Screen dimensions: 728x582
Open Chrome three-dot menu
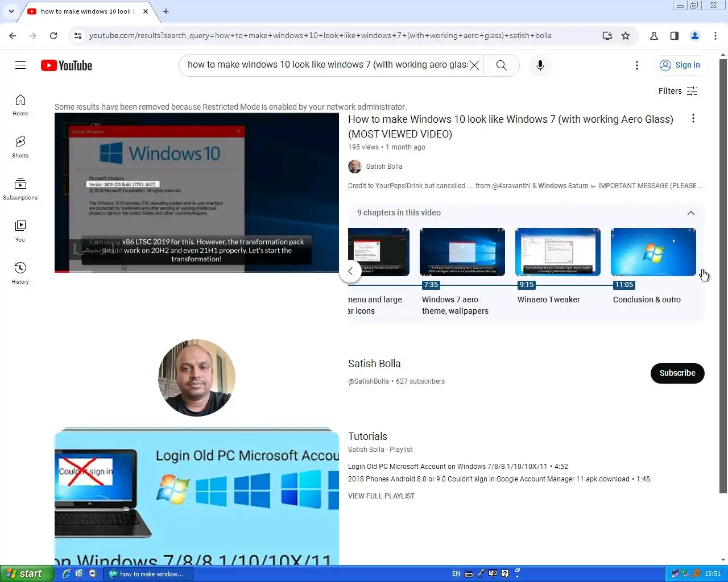tap(715, 35)
